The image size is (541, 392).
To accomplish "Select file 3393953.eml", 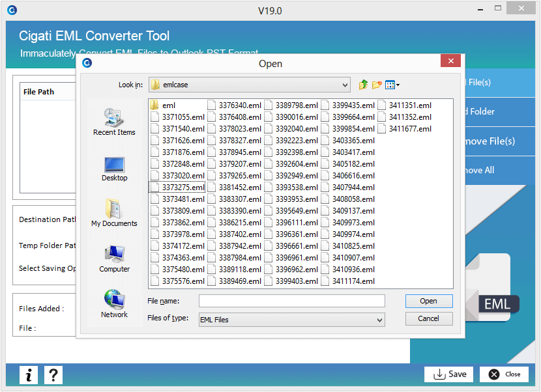I will tap(291, 199).
